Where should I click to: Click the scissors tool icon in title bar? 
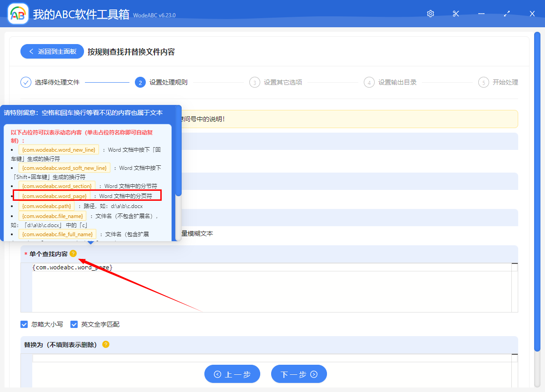click(456, 14)
